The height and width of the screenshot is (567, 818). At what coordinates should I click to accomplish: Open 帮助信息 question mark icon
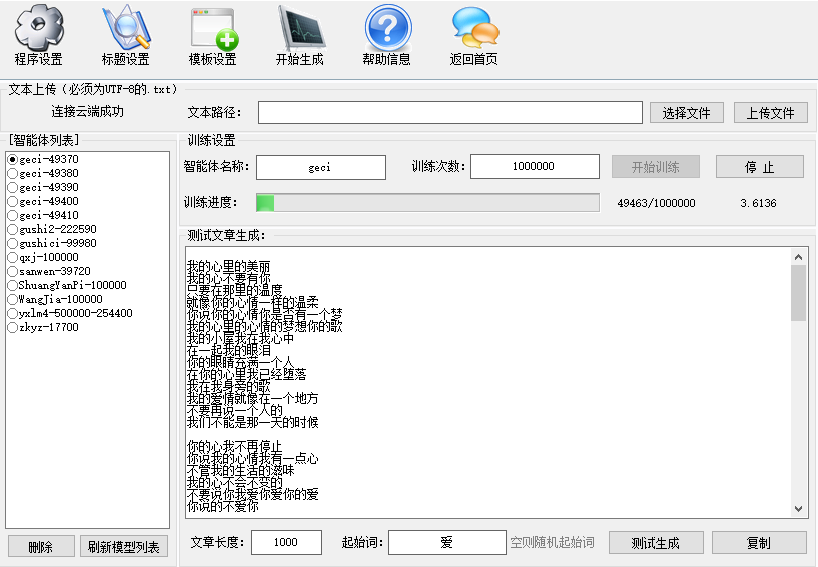coord(386,28)
